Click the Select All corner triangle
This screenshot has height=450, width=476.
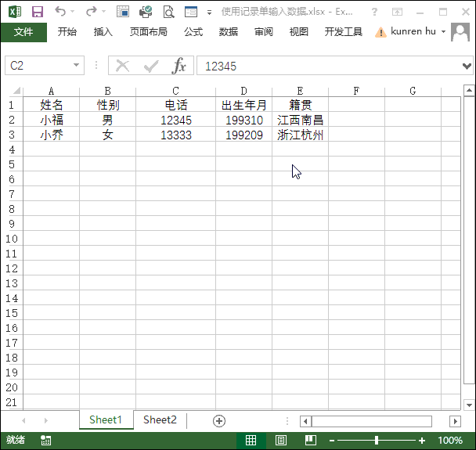(17, 91)
